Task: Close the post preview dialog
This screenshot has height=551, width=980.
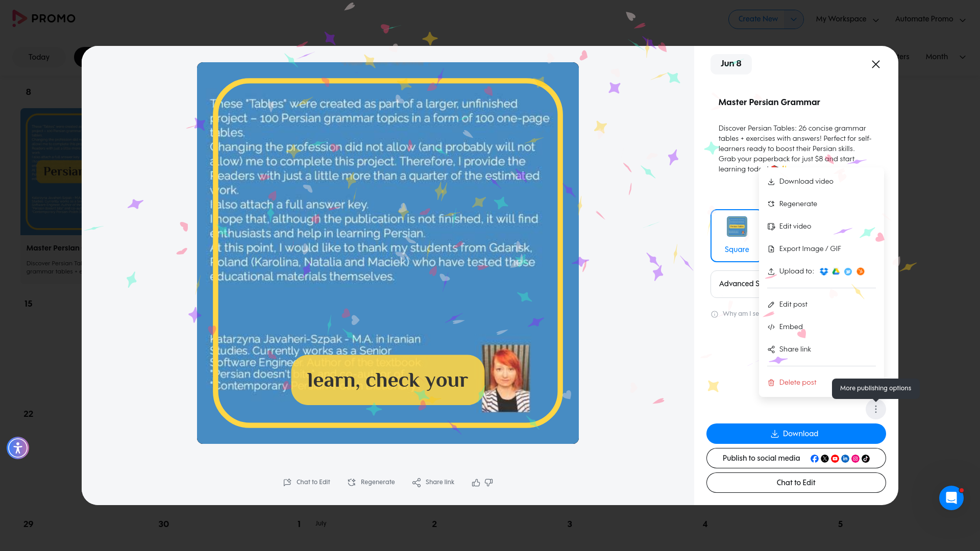Action: pyautogui.click(x=876, y=64)
